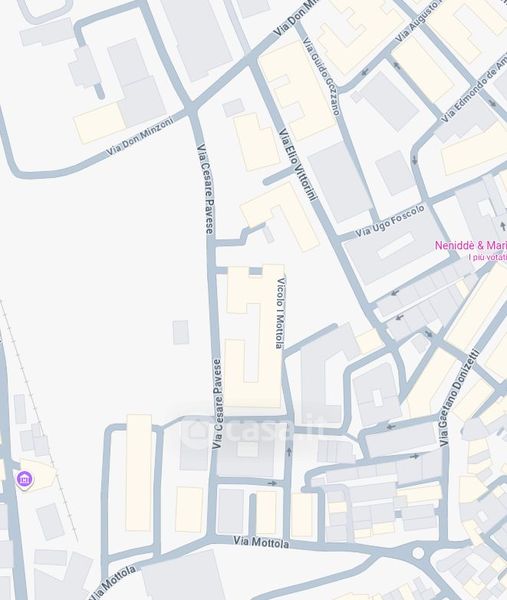Click the one-way arrow beside Vicolo I Mottola road
Screen dimensions: 507x600
click(289, 452)
